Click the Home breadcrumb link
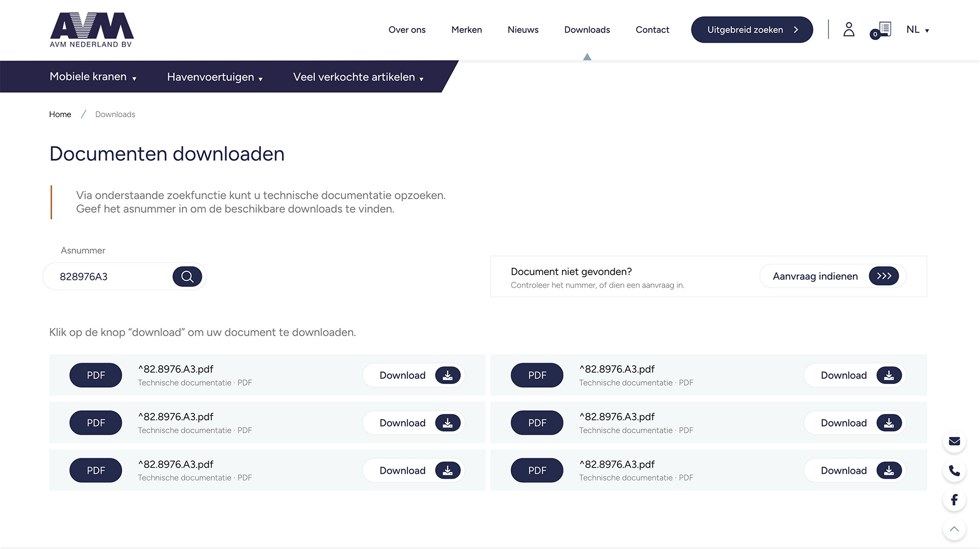This screenshot has height=549, width=980. tap(60, 114)
